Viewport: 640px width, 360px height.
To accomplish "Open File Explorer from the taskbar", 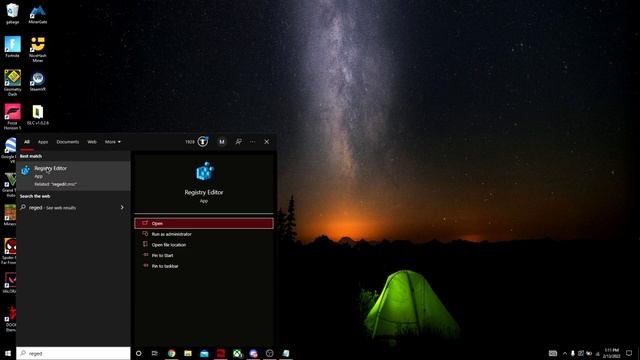I will click(x=188, y=353).
